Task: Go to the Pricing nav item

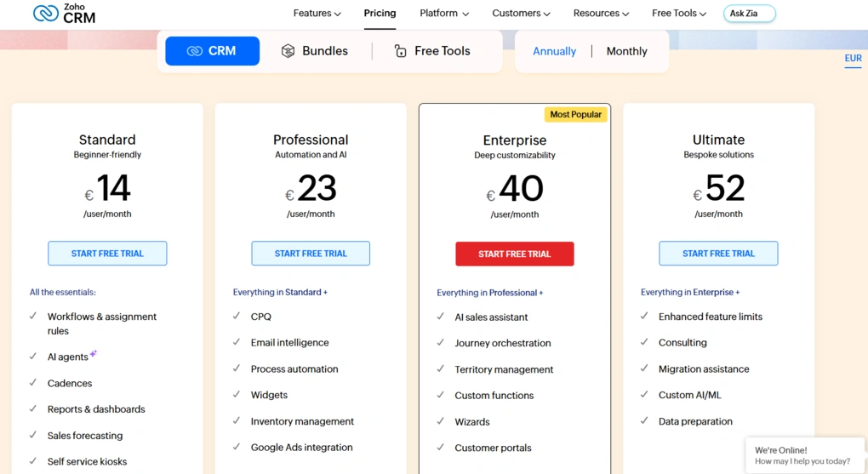Action: click(x=380, y=14)
